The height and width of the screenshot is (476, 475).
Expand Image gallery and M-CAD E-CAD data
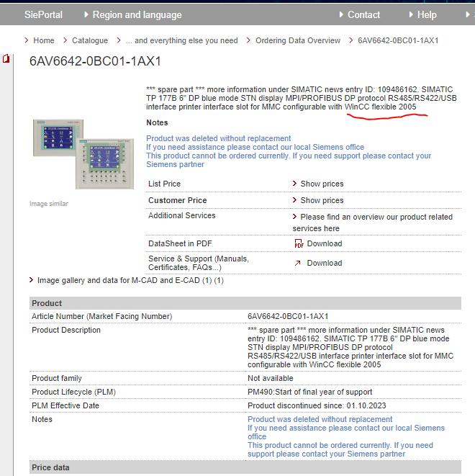coord(130,280)
